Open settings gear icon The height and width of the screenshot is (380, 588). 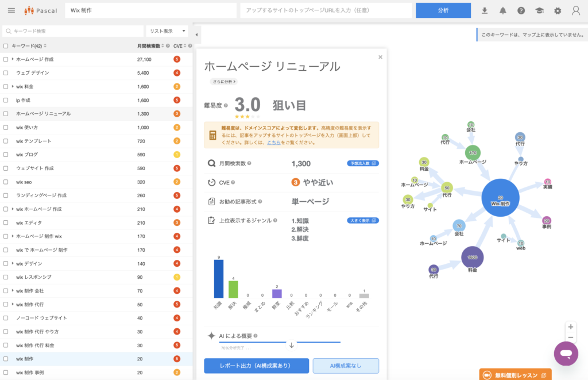pyautogui.click(x=558, y=10)
